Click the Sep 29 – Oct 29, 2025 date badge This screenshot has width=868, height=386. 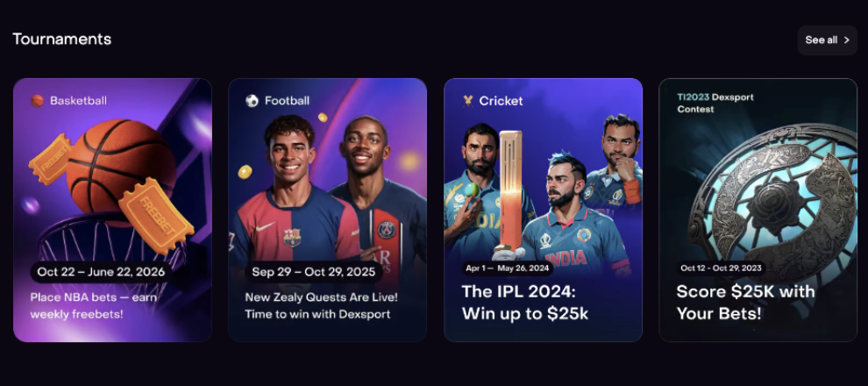click(314, 272)
